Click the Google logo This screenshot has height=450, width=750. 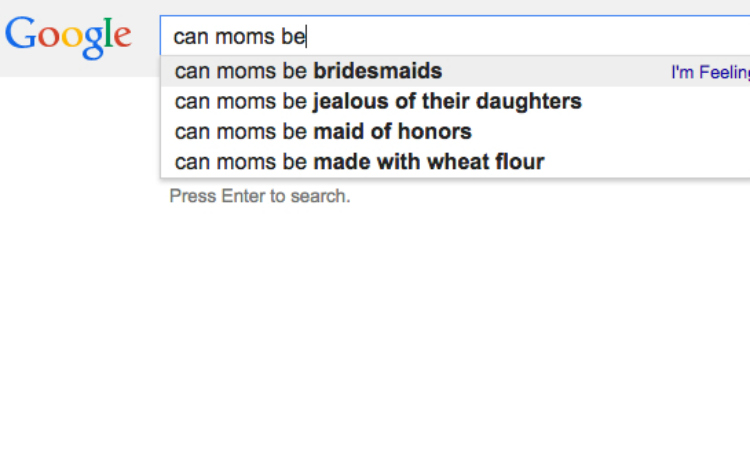[68, 37]
